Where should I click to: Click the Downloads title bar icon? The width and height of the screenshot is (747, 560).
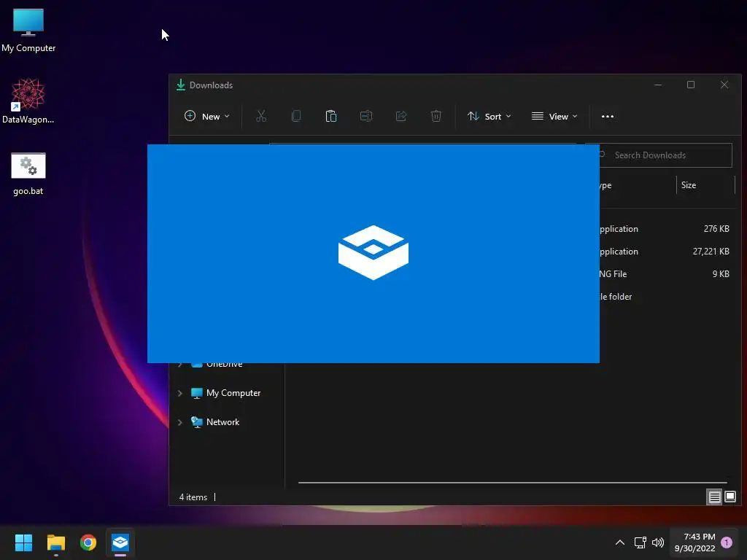tap(181, 85)
